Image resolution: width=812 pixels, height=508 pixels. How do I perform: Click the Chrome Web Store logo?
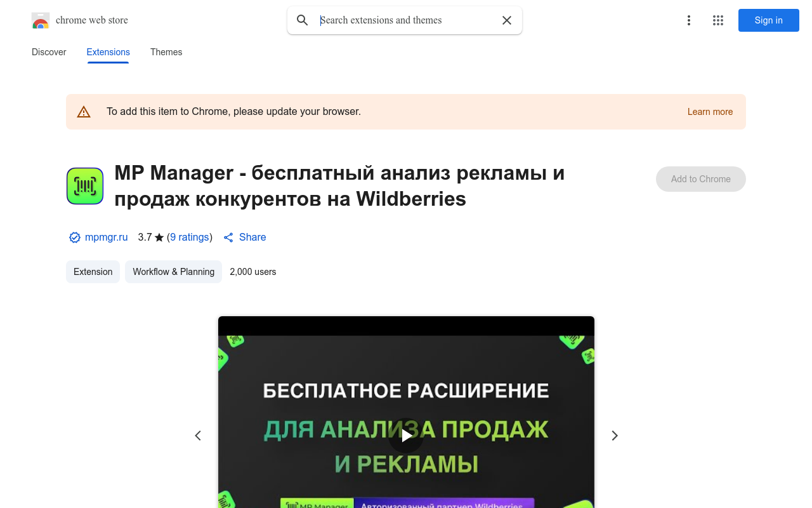41,20
